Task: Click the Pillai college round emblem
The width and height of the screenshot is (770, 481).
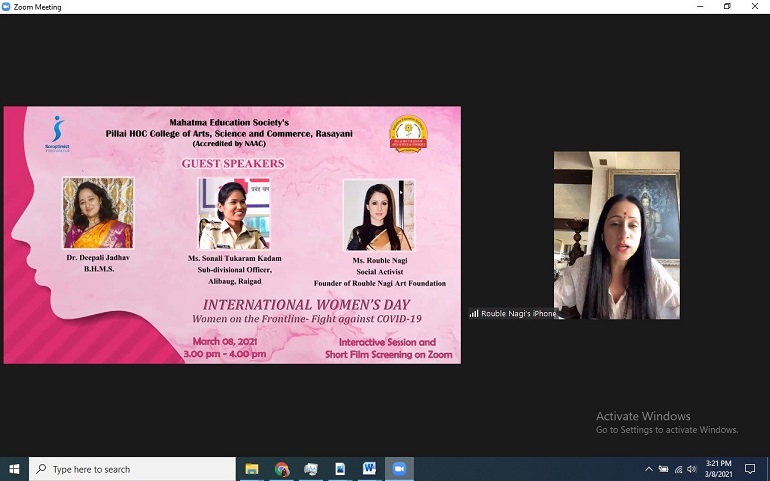Action: (x=408, y=134)
